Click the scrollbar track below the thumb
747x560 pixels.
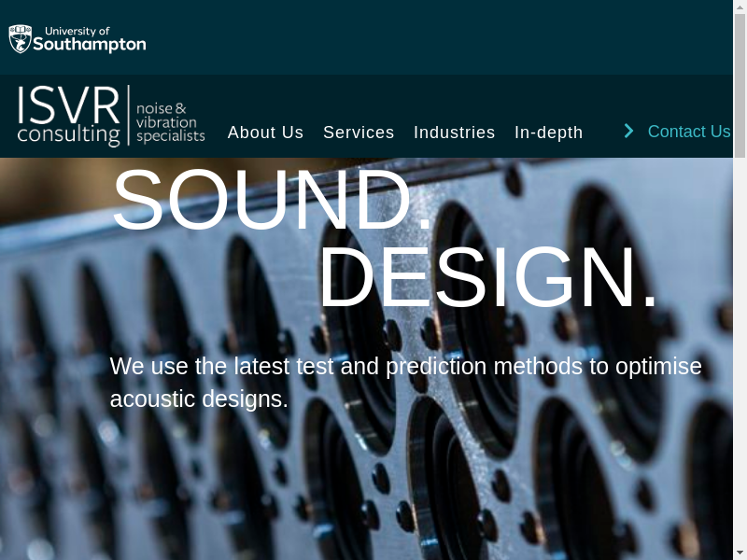coord(740,373)
